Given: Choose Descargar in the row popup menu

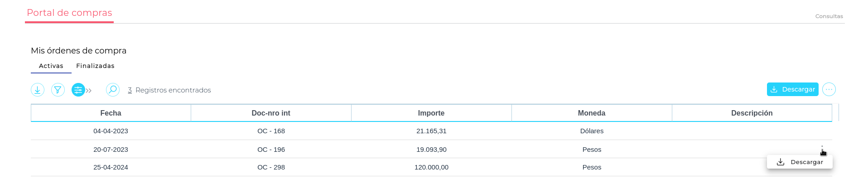Looking at the screenshot, I should 800,162.
